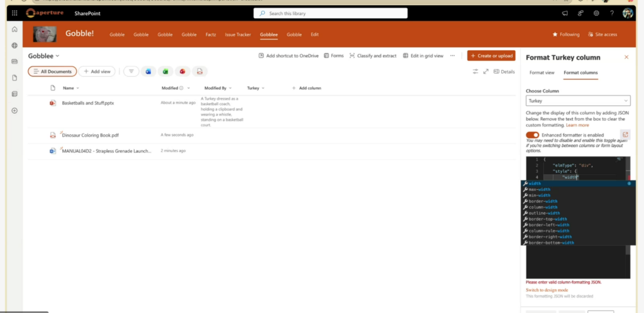644x313 pixels.
Task: Open the Help question mark icon
Action: pos(612,13)
